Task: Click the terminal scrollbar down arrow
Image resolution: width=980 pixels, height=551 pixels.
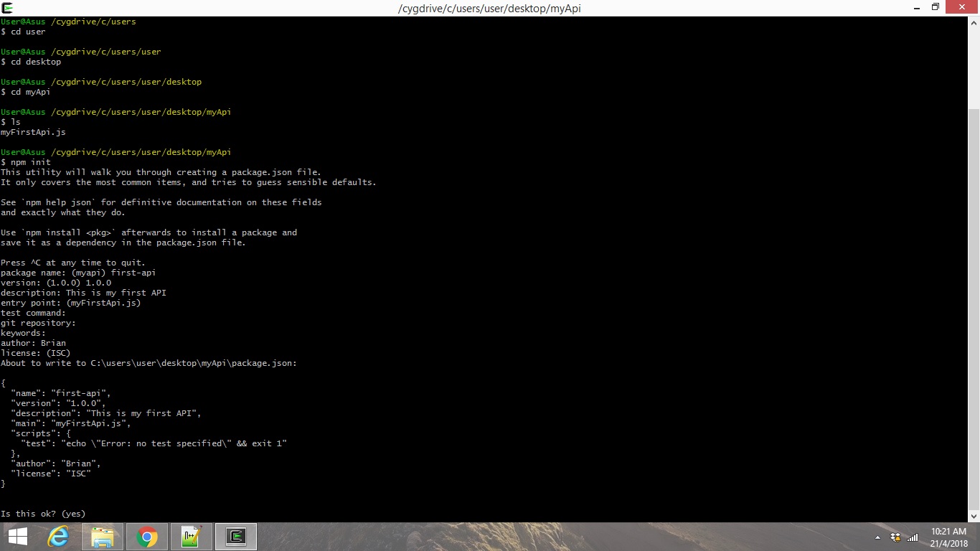Action: [974, 516]
